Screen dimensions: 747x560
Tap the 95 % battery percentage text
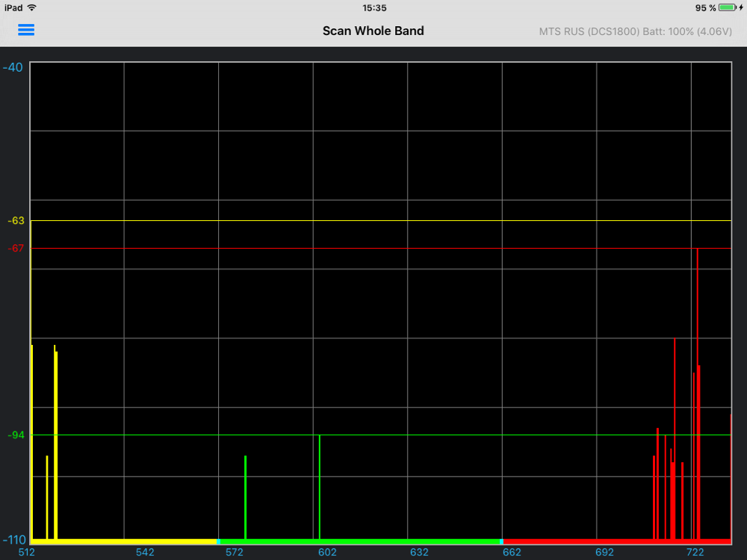706,8
